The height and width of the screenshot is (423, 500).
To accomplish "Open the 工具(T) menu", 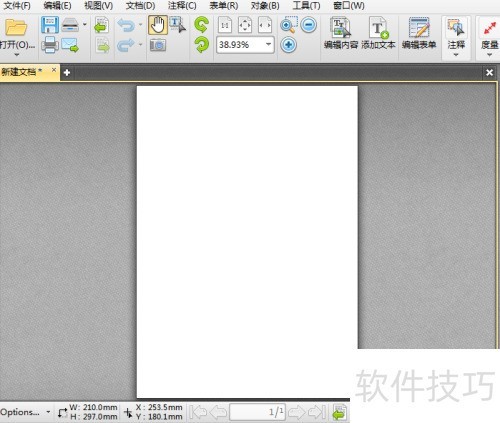I will [x=306, y=6].
